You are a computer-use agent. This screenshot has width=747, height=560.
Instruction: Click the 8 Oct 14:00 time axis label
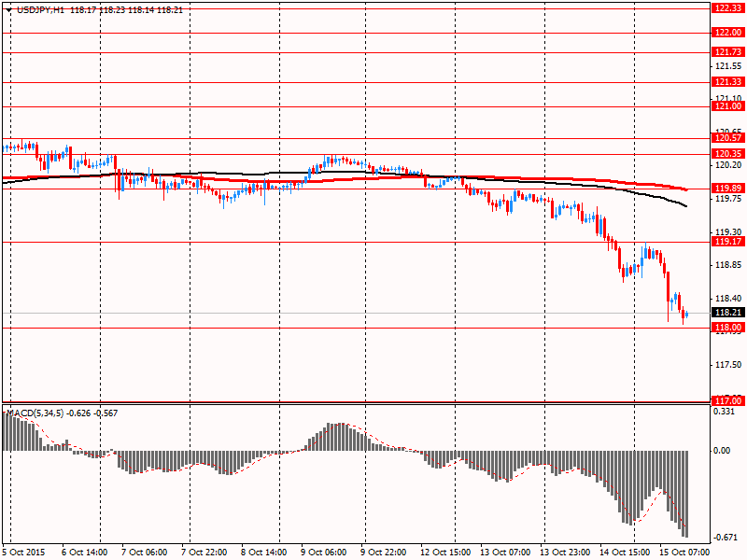pos(264,553)
